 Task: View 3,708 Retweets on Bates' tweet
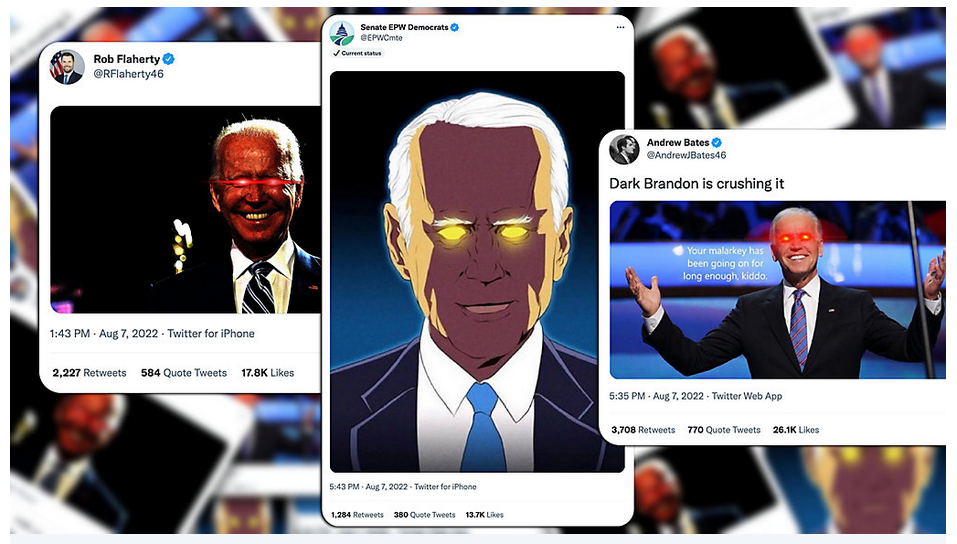[643, 430]
